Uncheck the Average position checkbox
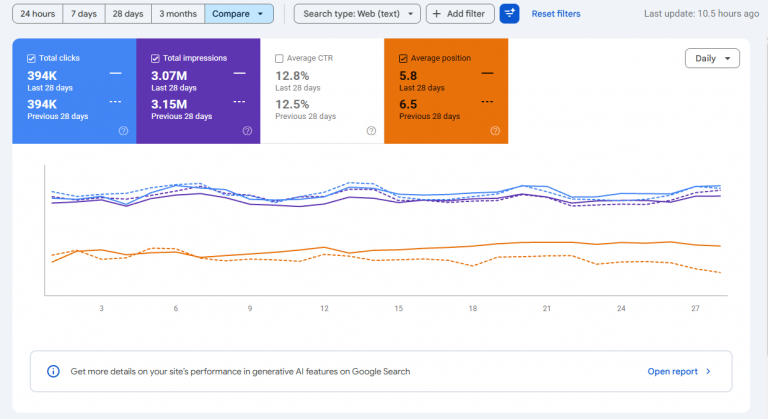 click(403, 58)
